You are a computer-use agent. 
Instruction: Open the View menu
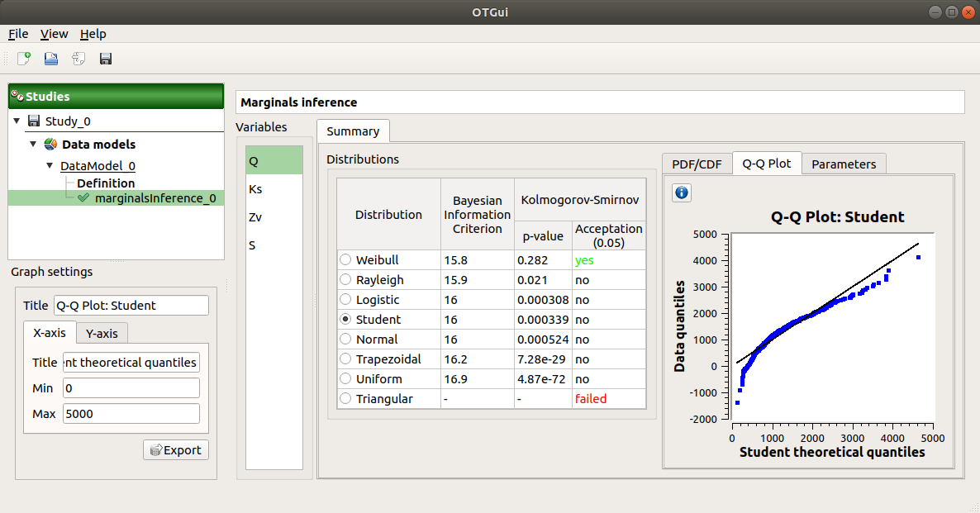(54, 34)
